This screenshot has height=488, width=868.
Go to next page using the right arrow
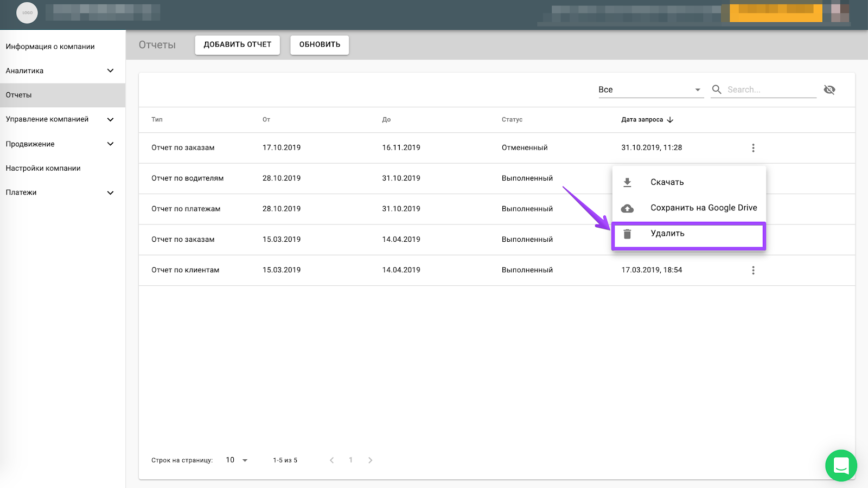[x=371, y=460]
